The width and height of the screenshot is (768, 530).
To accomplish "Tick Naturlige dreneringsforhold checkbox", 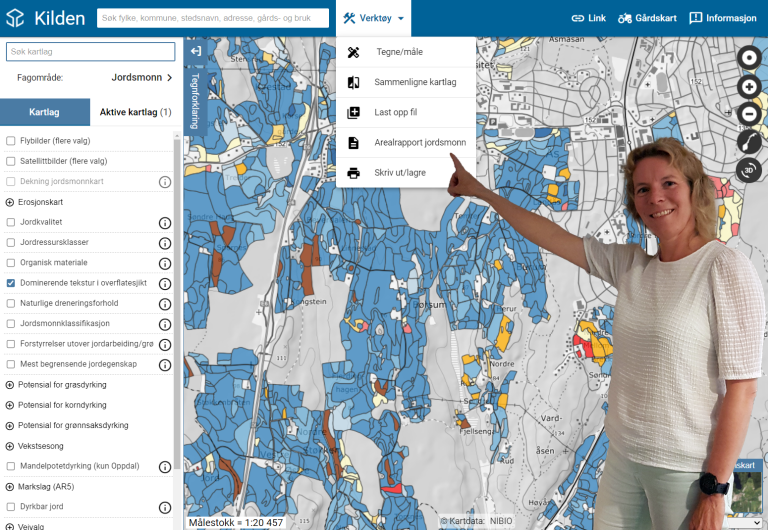I will pos(11,304).
